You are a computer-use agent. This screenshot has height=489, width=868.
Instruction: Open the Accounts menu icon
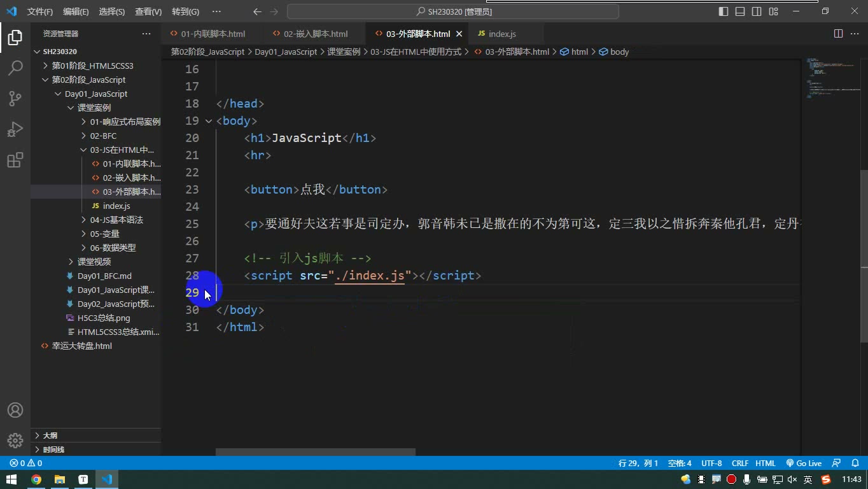point(15,410)
